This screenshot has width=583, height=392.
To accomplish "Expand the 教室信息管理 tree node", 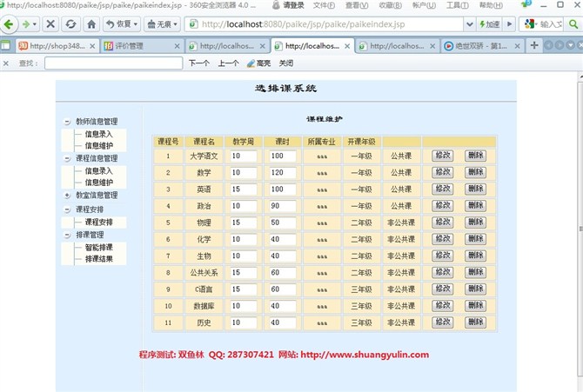I will tap(67, 195).
